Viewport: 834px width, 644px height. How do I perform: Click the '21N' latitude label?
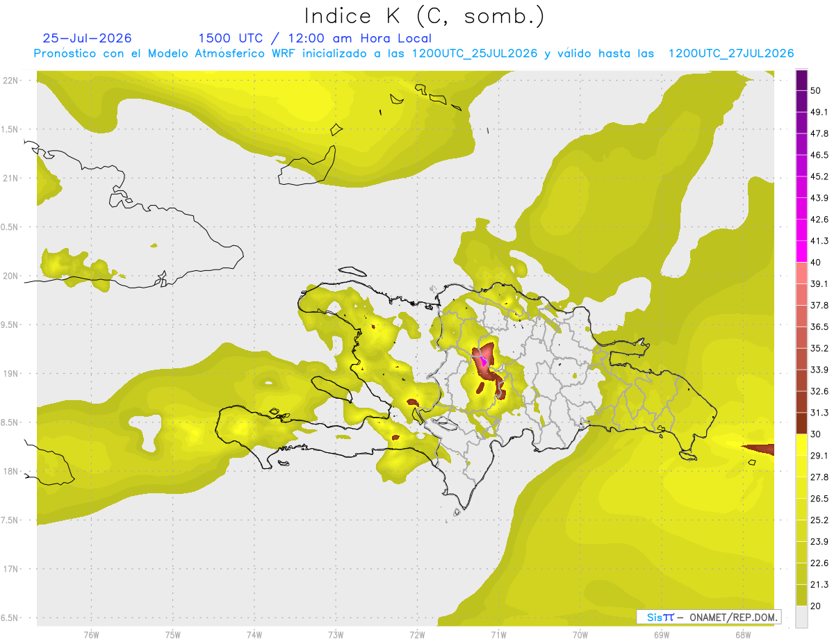tap(11, 178)
